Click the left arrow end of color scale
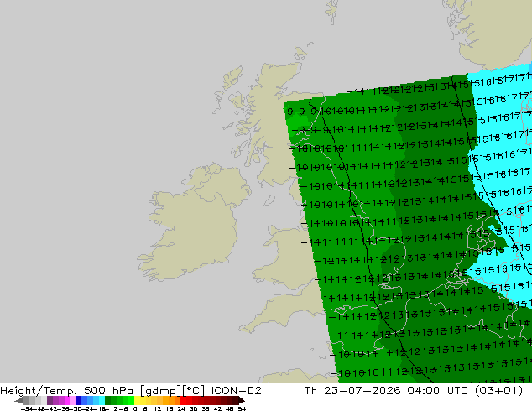Image resolution: width=532 pixels, height=411 pixels. point(18,400)
